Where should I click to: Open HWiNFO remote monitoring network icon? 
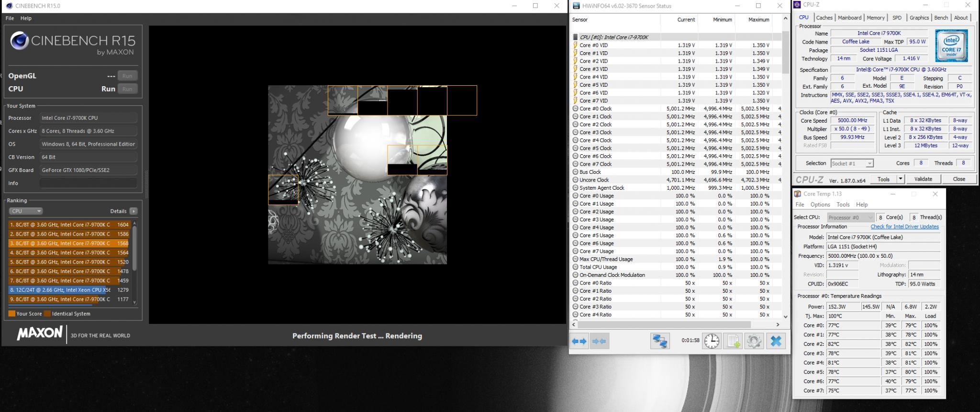click(x=660, y=341)
